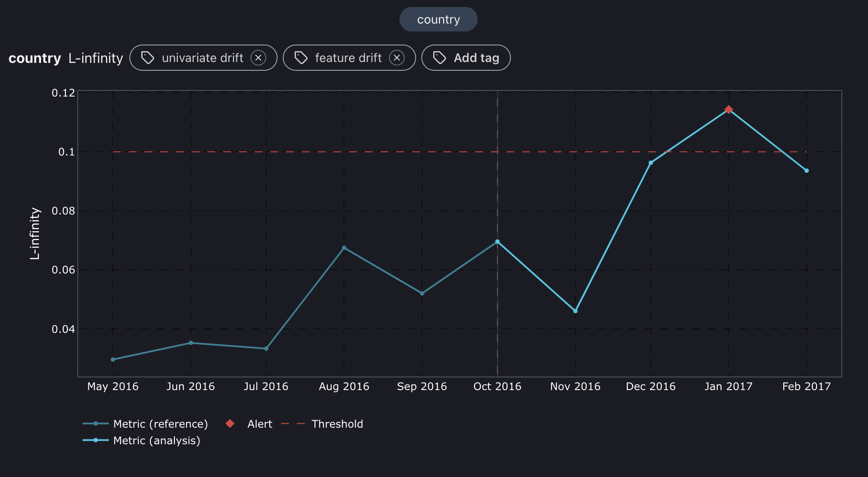Toggle Alert markers in legend
The height and width of the screenshot is (477, 868).
[259, 424]
